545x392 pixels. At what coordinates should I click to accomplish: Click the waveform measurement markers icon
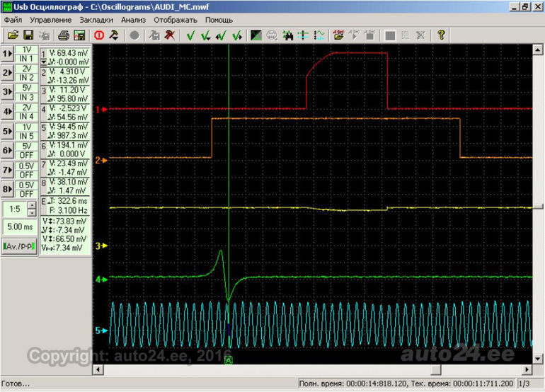pos(319,35)
